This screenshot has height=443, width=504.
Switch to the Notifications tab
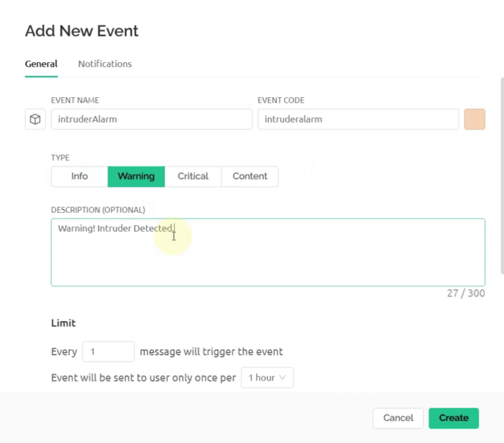pos(105,64)
